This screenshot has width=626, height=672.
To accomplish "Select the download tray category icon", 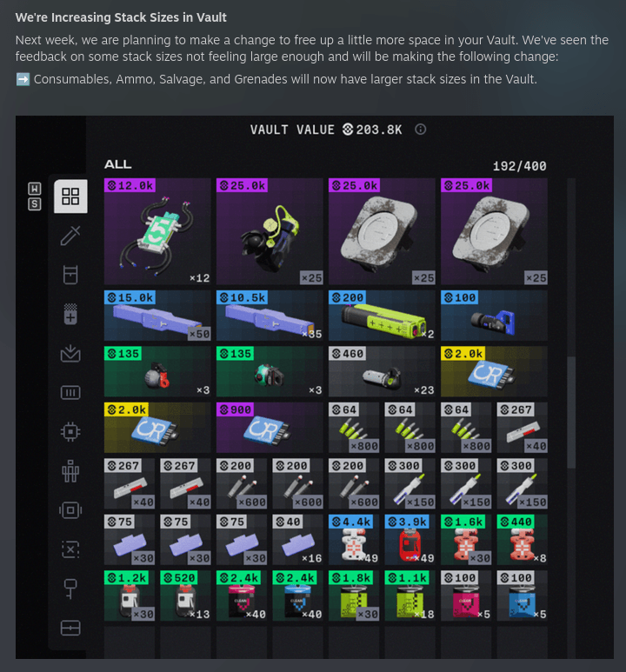I will click(70, 353).
